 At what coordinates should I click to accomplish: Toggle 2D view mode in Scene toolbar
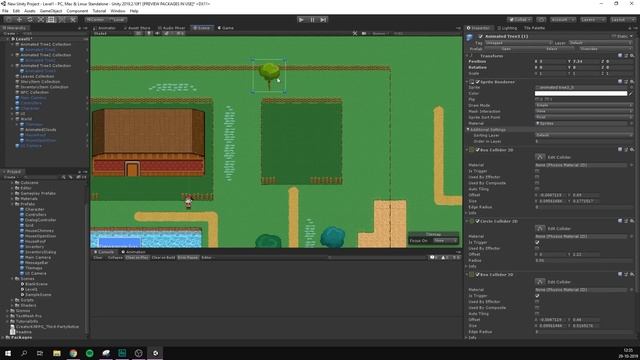point(139,33)
